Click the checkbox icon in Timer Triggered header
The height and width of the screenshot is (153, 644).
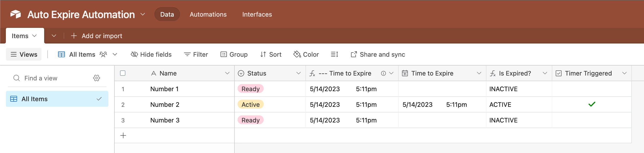pos(559,73)
